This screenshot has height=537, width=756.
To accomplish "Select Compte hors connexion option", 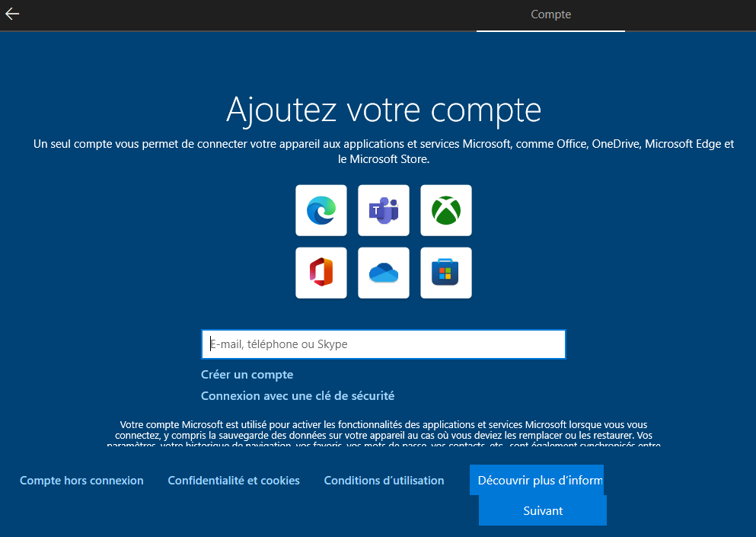I will (x=81, y=481).
